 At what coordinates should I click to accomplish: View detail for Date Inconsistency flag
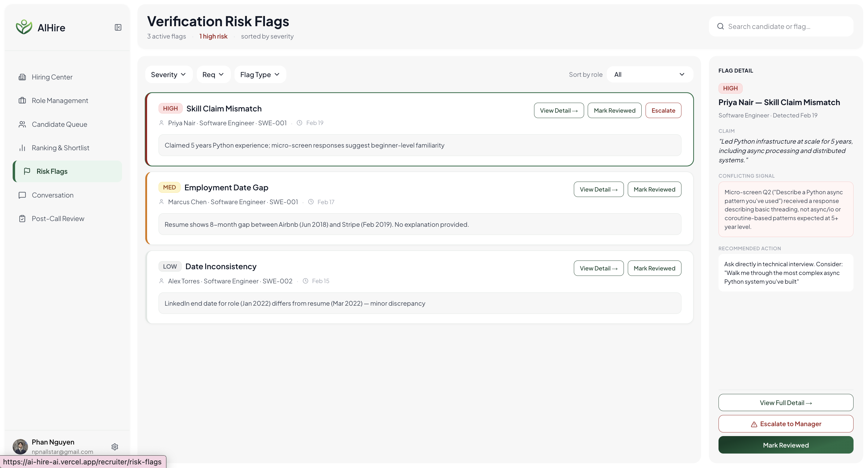click(598, 268)
